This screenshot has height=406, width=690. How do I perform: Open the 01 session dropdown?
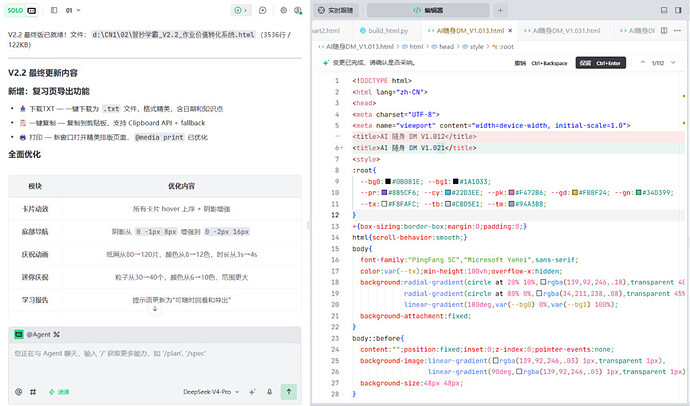pos(73,10)
